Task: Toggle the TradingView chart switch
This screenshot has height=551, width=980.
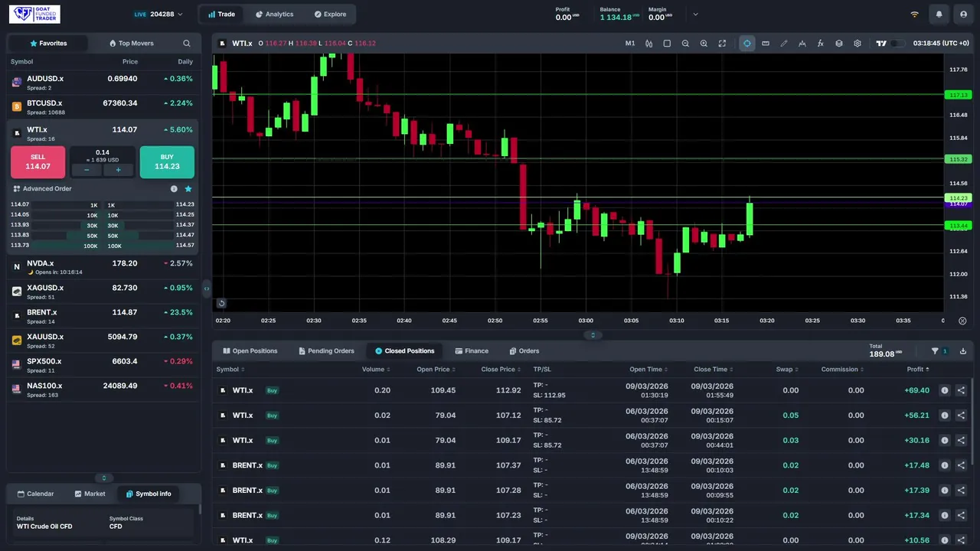Action: tap(897, 44)
